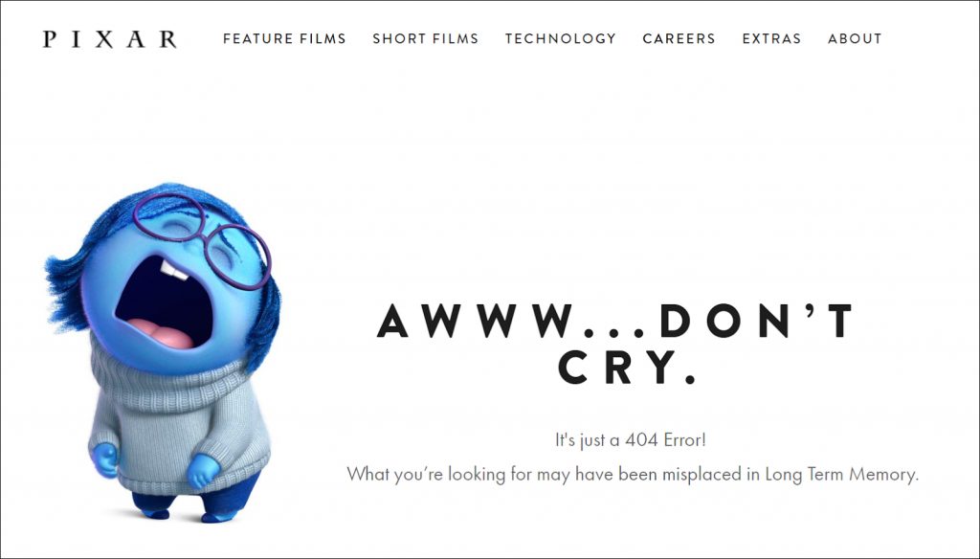Viewport: 980px width, 559px height.
Task: Go to the Short Films section
Action: pos(426,39)
